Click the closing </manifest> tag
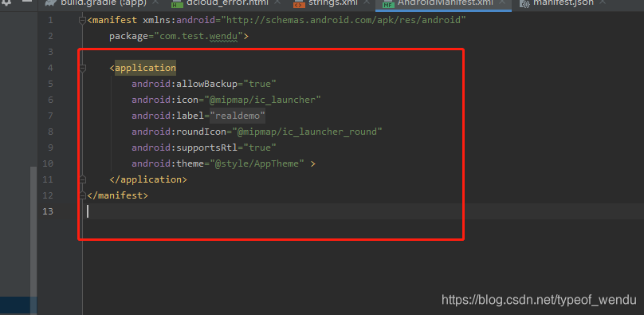Viewport: 644px width, 315px height. 117,195
